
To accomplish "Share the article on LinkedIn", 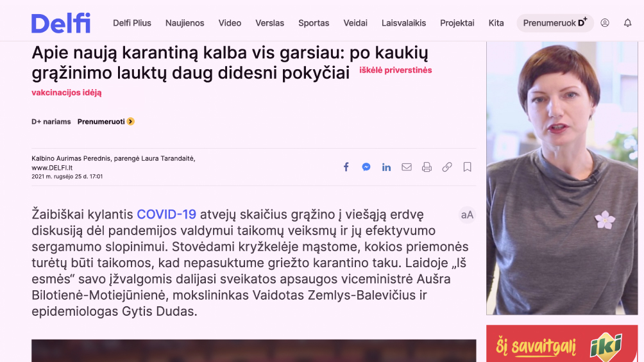I will tap(387, 167).
